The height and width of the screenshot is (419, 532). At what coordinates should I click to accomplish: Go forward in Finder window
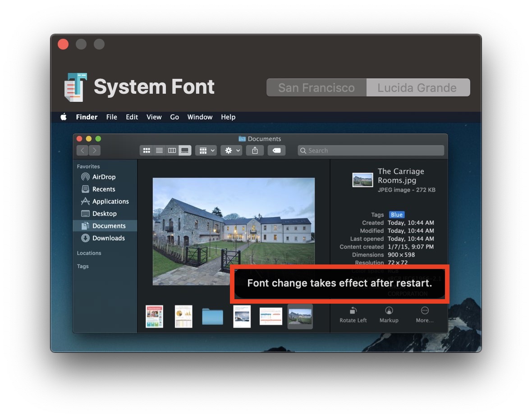(95, 150)
